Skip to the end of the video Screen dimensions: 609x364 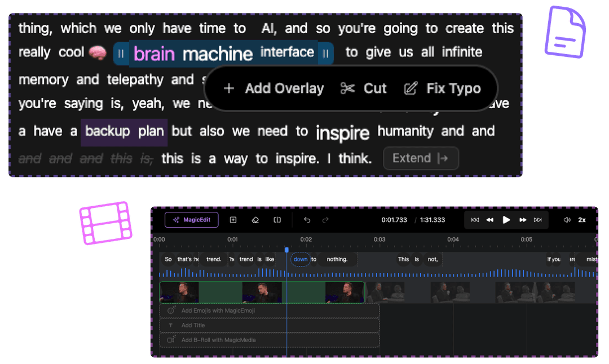click(537, 220)
